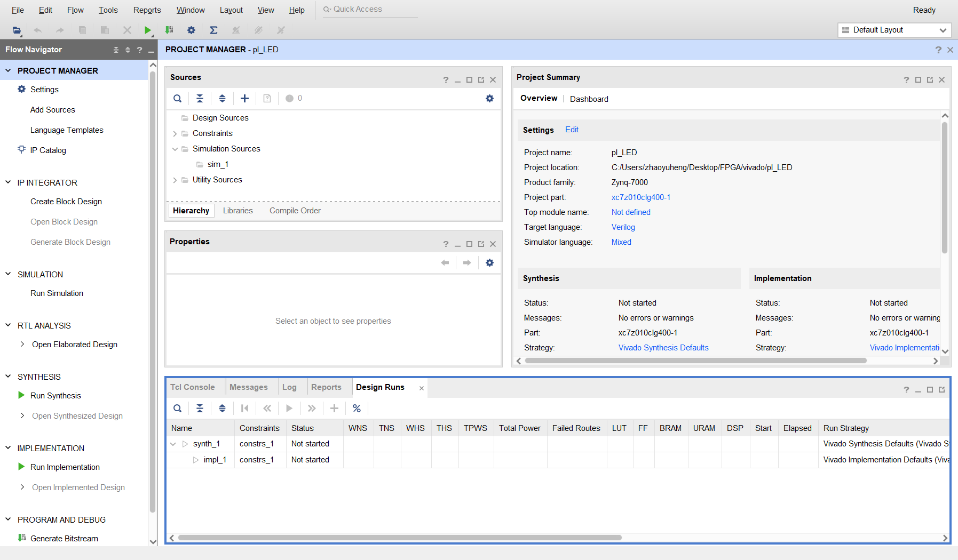Add sources plus icon in Sources panel

click(x=244, y=98)
